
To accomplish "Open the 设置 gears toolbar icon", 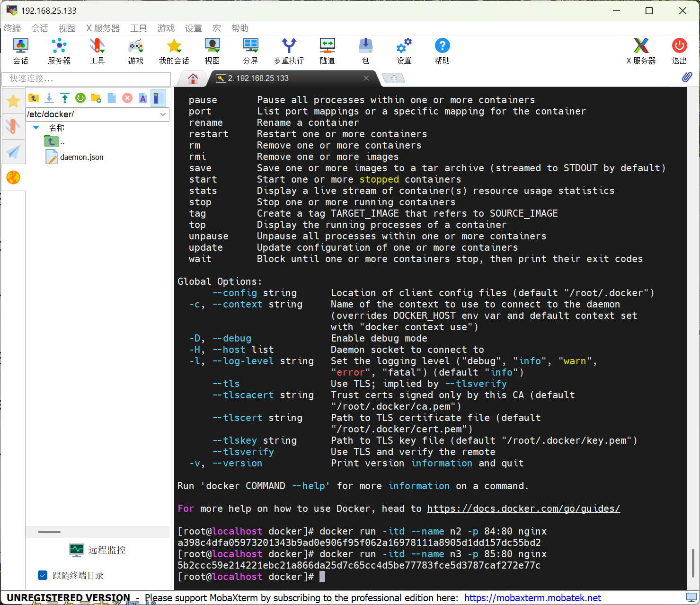I will point(404,51).
